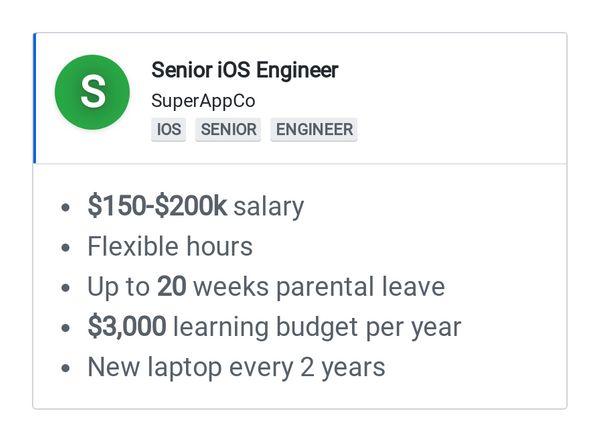Screen dimensions: 600x442
Task: Select the SENIOR tag
Action: pyautogui.click(x=228, y=129)
